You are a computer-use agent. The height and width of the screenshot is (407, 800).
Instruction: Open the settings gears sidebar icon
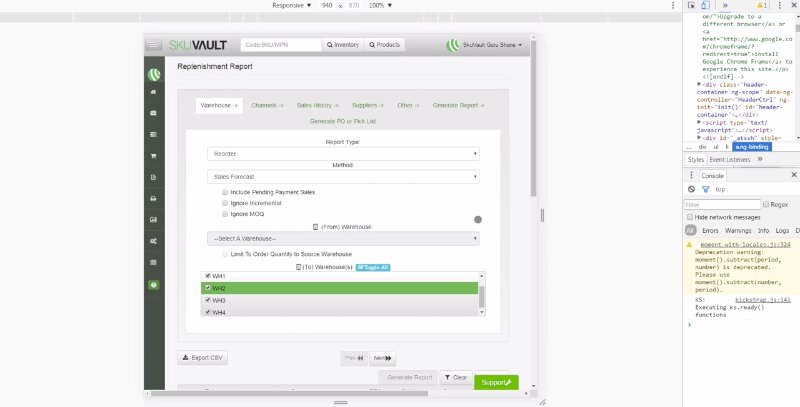pos(153,241)
